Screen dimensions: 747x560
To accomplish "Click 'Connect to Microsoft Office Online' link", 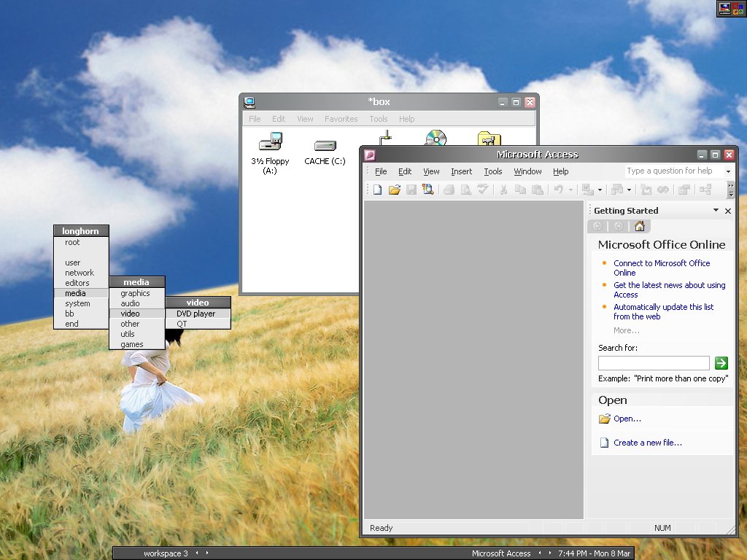I will (661, 268).
